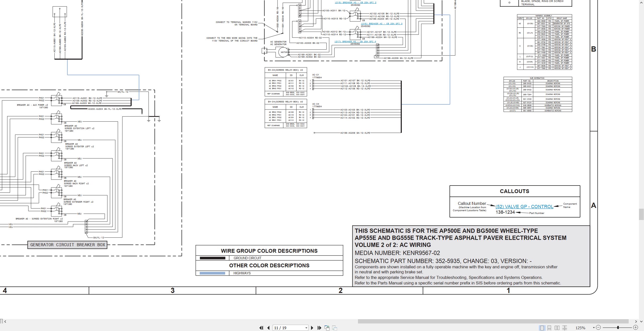Click the grid zone number 3

[173, 291]
